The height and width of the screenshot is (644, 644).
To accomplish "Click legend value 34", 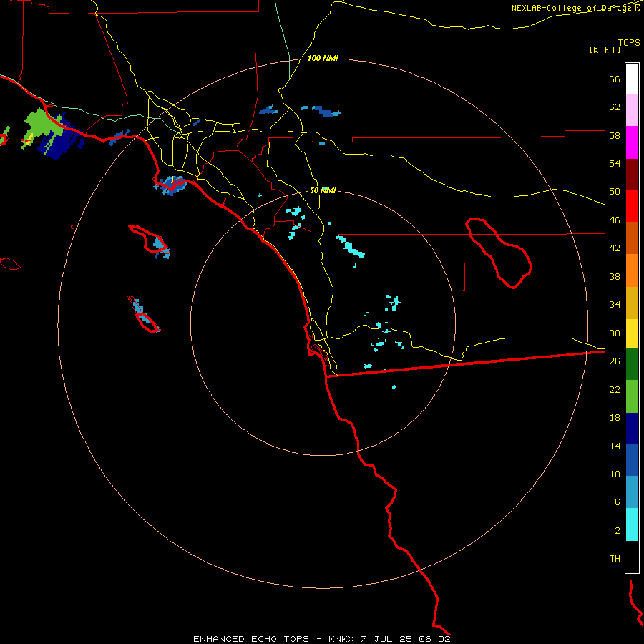I will click(x=615, y=305).
